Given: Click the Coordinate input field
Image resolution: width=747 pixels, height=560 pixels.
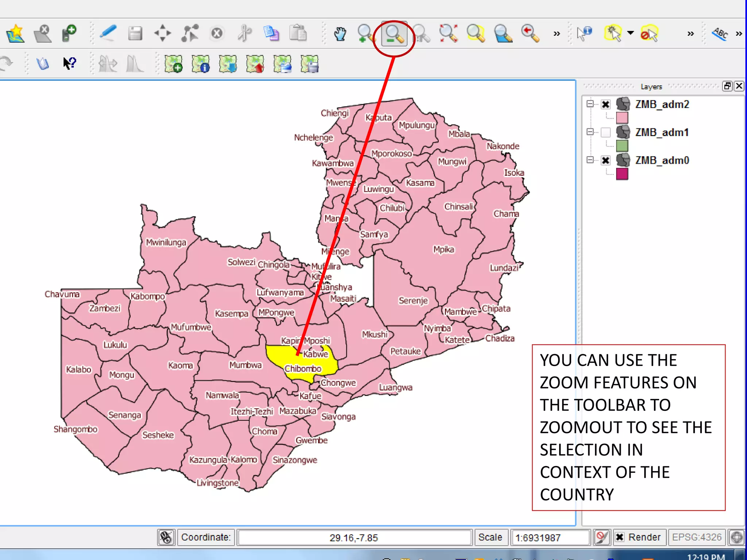Looking at the screenshot, I should pyautogui.click(x=354, y=537).
